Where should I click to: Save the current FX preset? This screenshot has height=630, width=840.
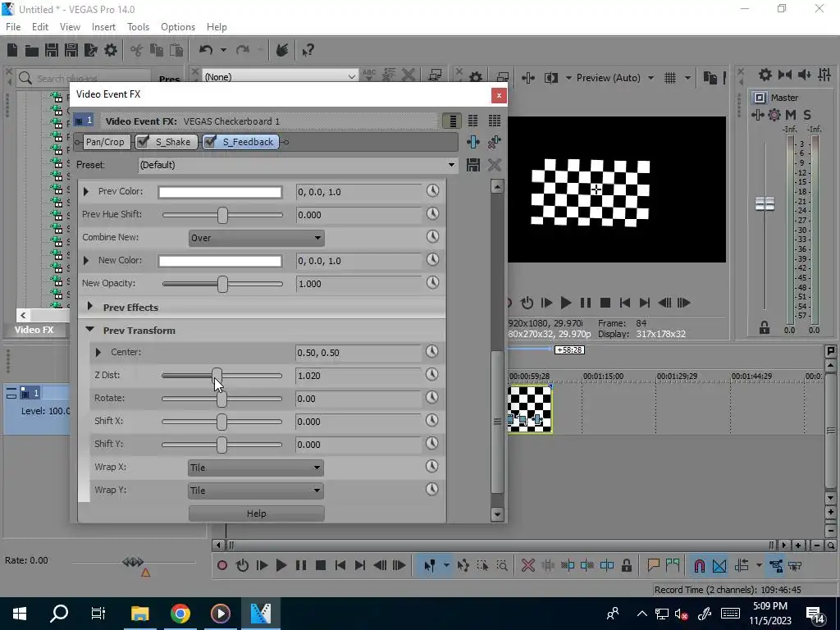[473, 165]
